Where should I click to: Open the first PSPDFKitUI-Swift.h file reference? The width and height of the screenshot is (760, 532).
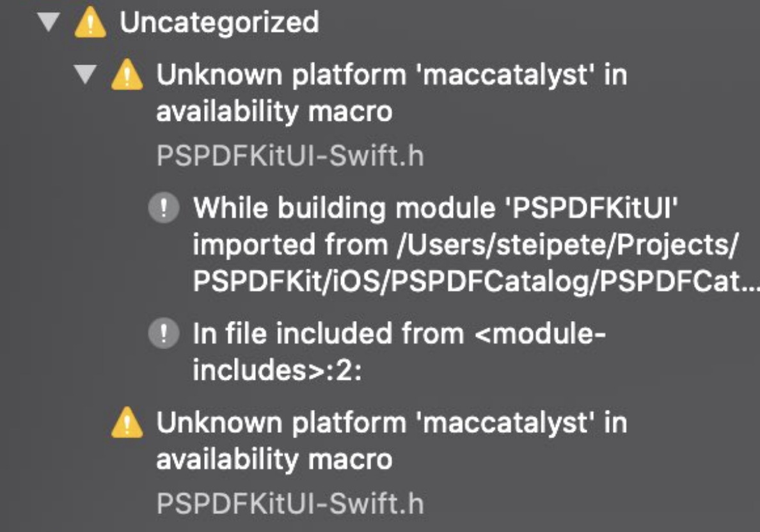coord(290,155)
